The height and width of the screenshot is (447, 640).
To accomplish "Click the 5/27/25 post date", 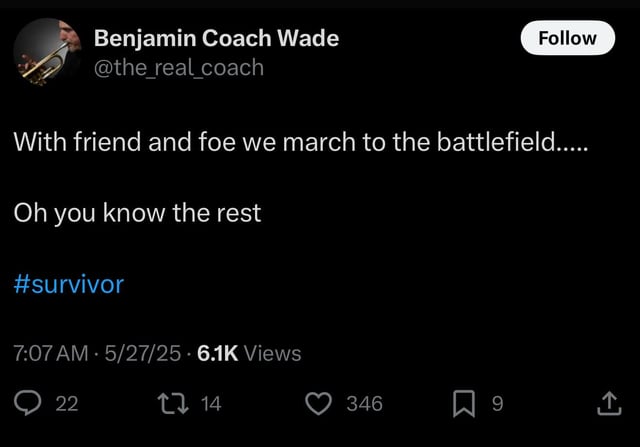I will [x=143, y=352].
